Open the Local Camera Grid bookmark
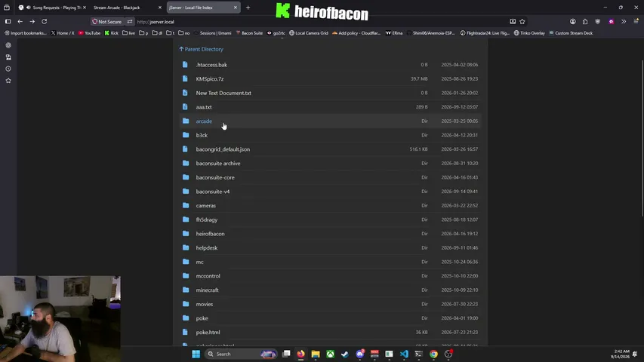The height and width of the screenshot is (362, 644). click(309, 33)
